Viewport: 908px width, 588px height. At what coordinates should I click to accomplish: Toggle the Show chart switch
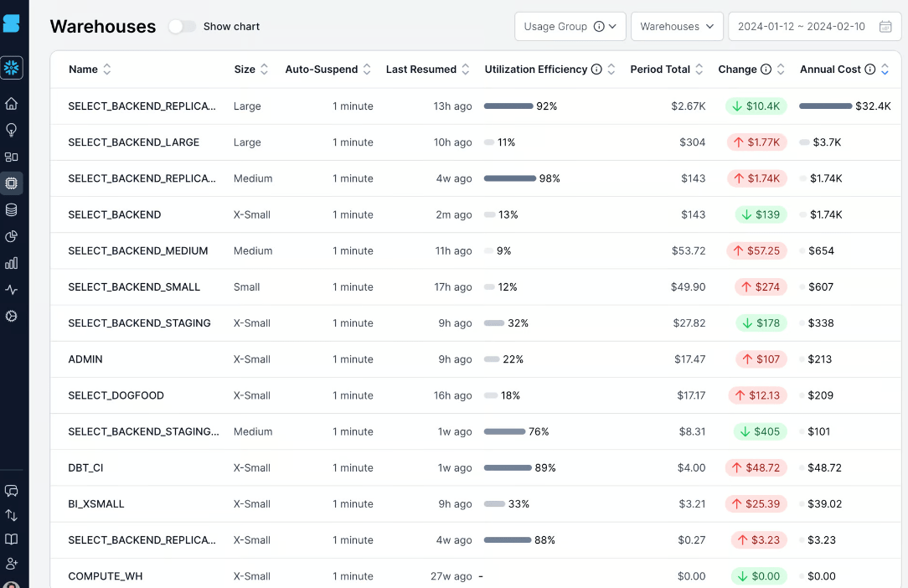182,27
